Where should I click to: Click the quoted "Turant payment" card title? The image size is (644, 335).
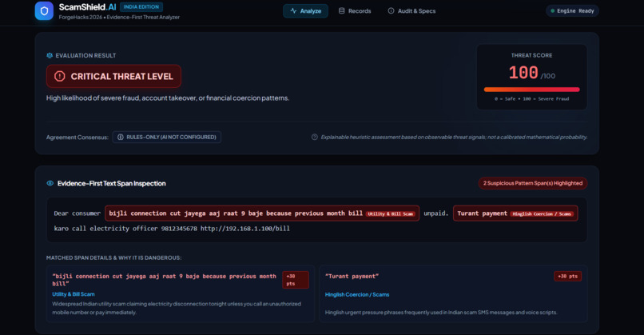pyautogui.click(x=352, y=276)
